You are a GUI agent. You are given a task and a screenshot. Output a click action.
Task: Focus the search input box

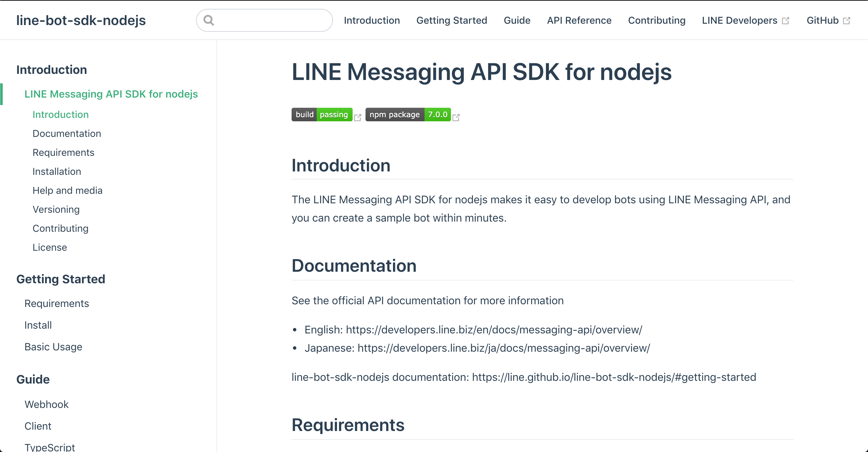[264, 20]
